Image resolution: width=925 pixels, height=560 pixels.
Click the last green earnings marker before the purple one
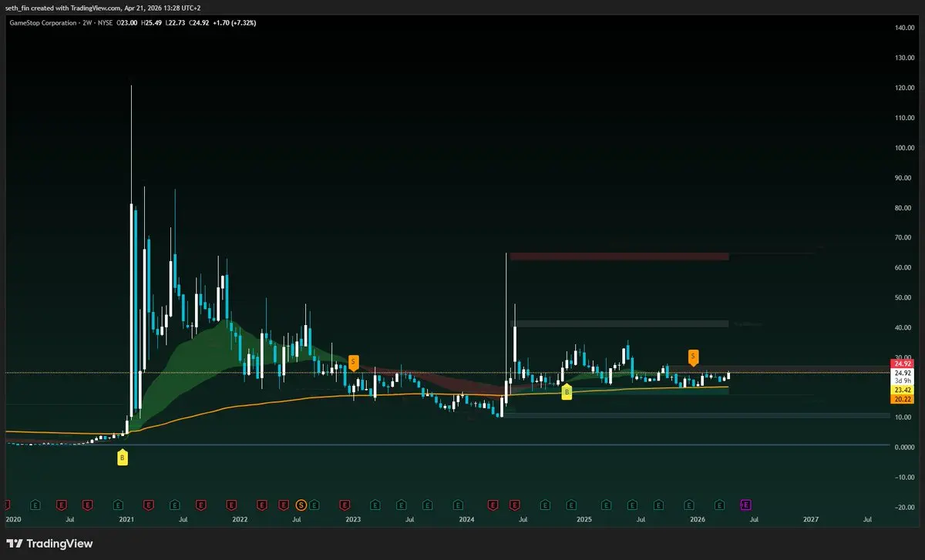pos(719,505)
